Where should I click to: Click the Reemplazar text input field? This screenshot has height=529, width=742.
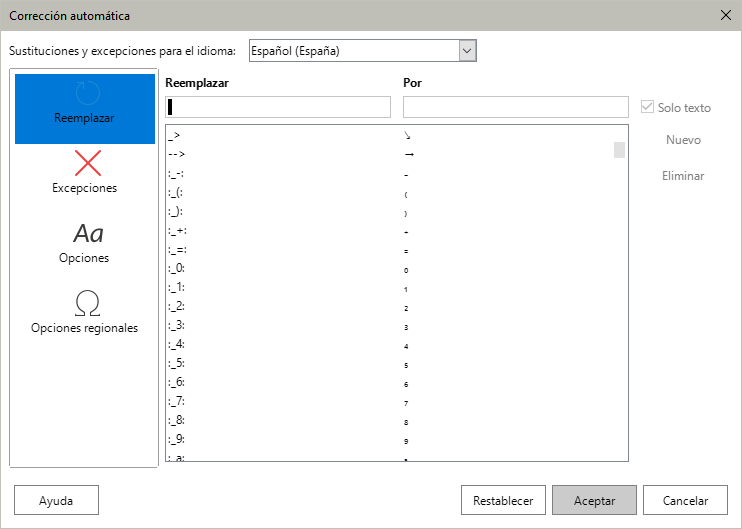pos(278,107)
